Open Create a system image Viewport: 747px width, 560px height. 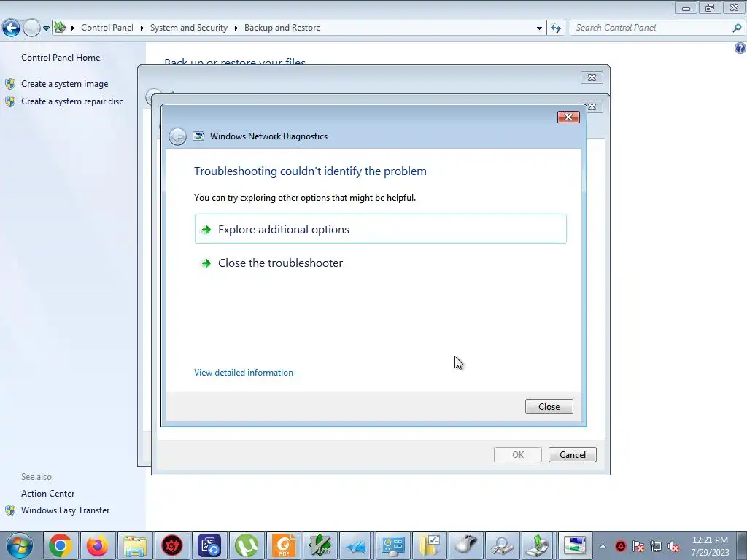[x=65, y=84]
